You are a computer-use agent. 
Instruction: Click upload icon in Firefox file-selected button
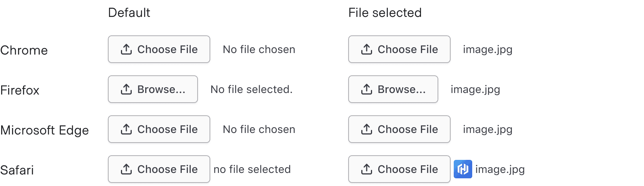coord(367,89)
